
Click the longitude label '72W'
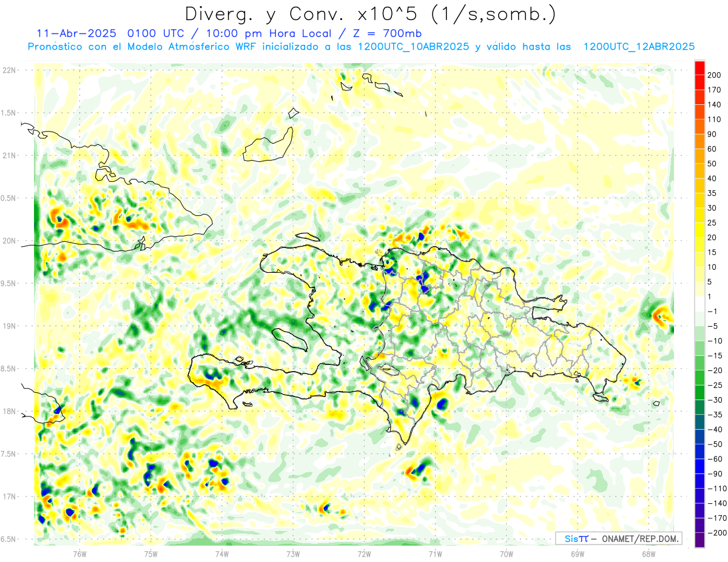coord(364,554)
